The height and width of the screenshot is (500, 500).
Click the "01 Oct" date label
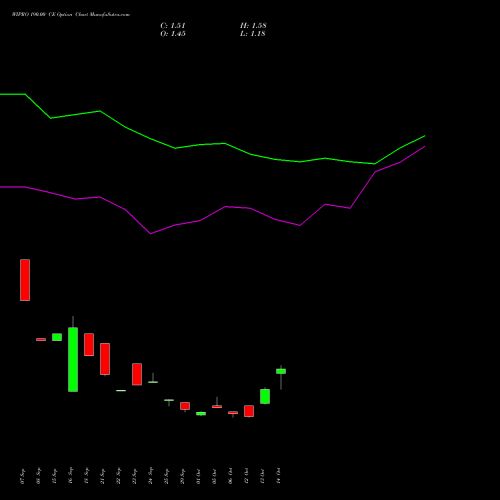[198, 476]
